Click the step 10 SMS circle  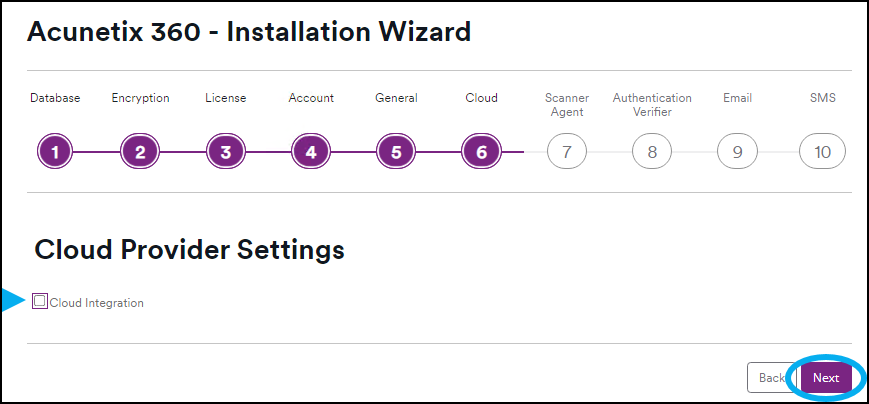click(x=822, y=151)
